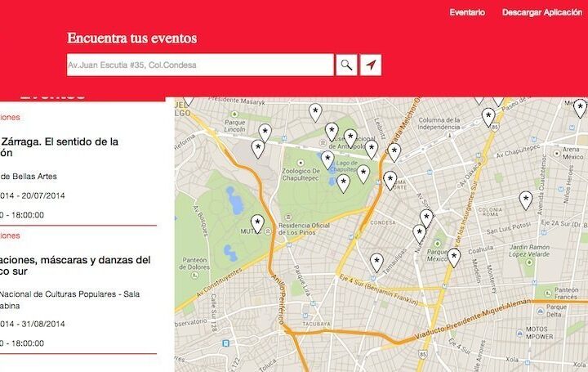Screen dimensions: 588x372
Task: Select the event marker near MUTEC
Action: [x=257, y=224]
